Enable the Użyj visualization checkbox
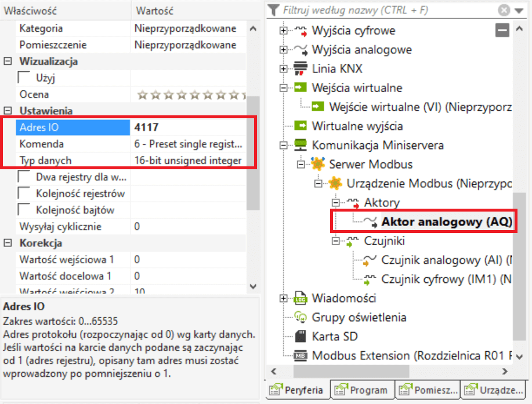 coord(25,78)
